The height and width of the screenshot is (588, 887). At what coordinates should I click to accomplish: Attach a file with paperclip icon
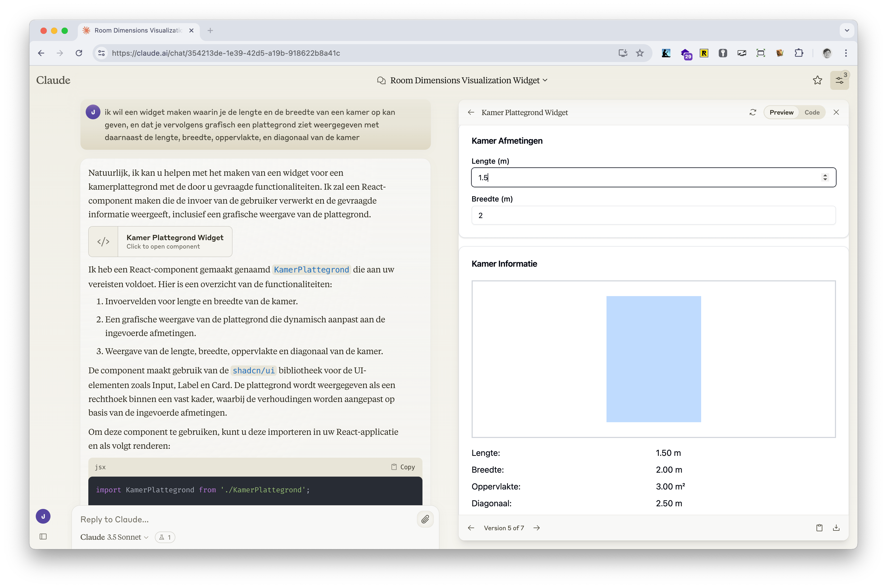tap(425, 519)
